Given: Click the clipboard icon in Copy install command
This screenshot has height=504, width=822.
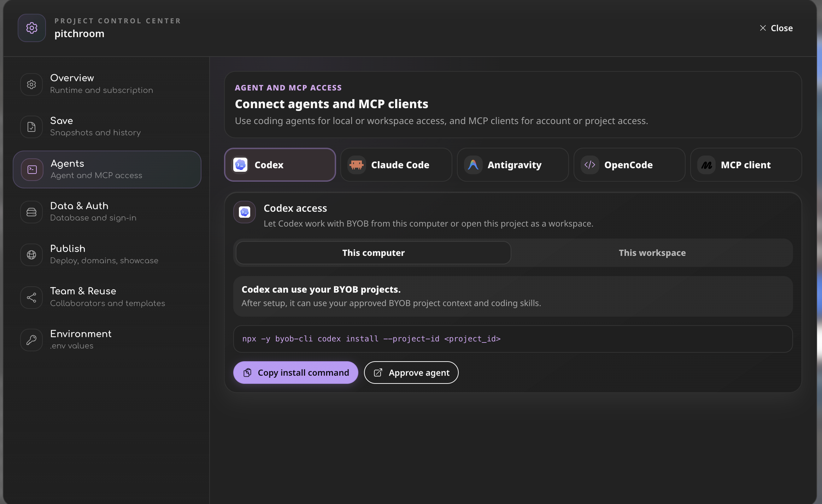Looking at the screenshot, I should point(247,373).
